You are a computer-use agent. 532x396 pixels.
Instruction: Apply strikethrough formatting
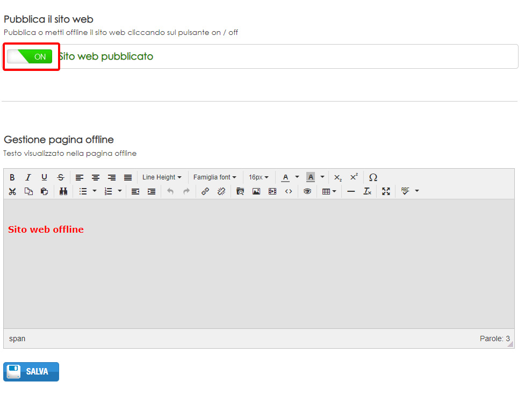[x=60, y=177]
